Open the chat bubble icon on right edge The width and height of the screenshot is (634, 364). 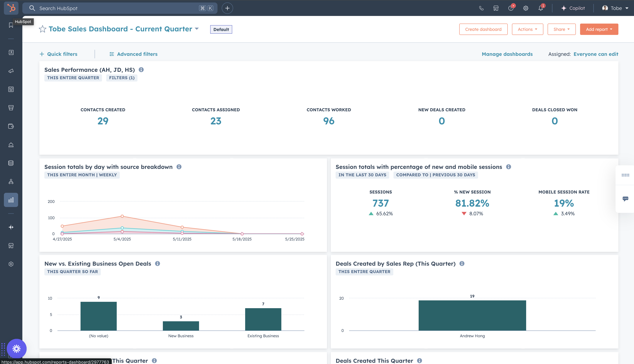pyautogui.click(x=625, y=199)
